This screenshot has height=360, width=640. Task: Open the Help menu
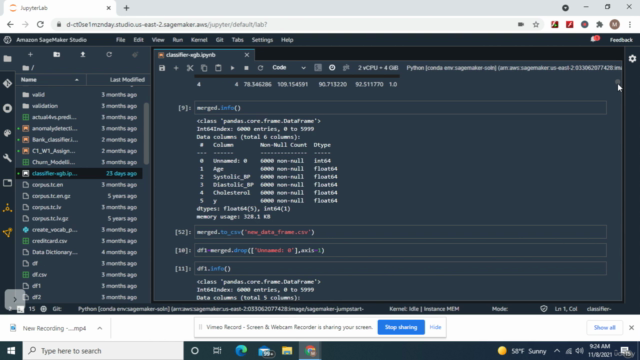click(287, 40)
